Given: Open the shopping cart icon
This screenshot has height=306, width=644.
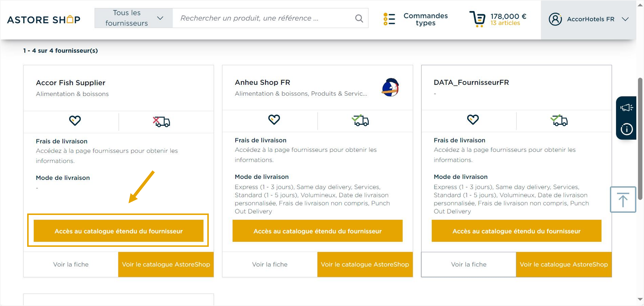Looking at the screenshot, I should tap(477, 19).
